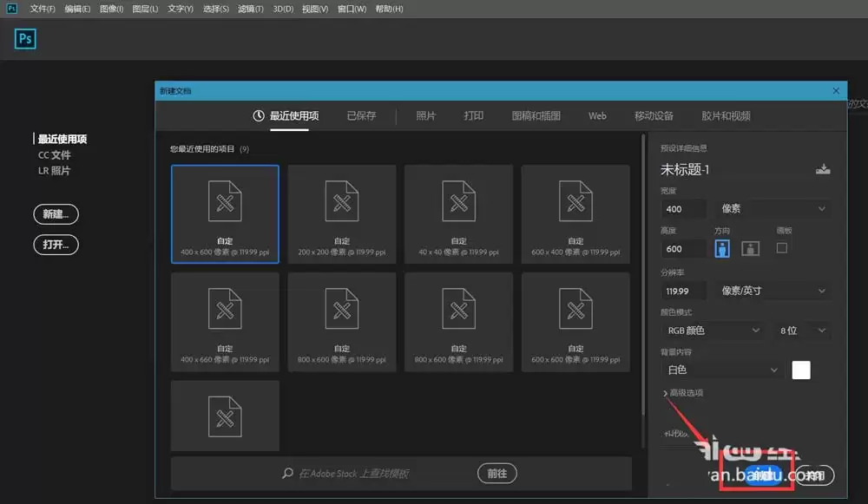
Task: Select the unlabeled preset in third row
Action: tap(225, 416)
